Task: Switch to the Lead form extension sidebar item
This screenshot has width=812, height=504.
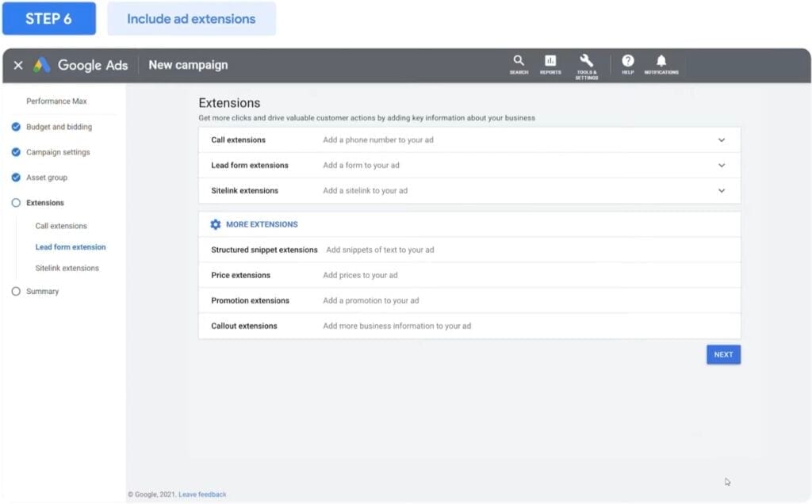Action: [x=71, y=246]
